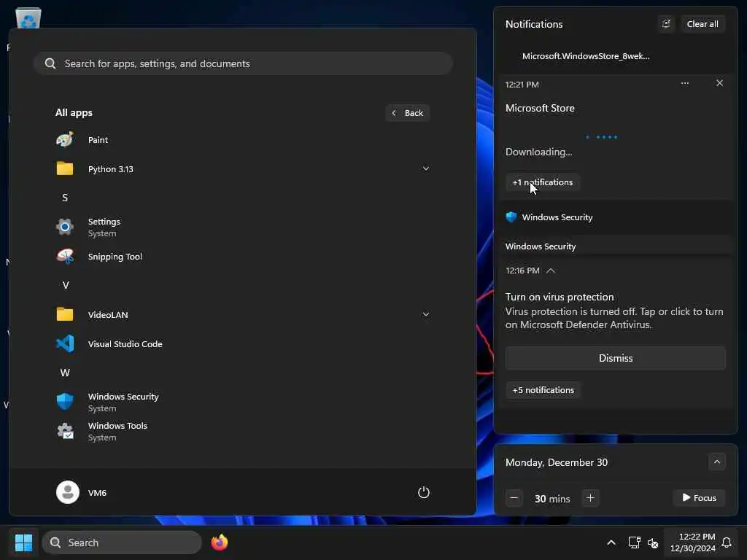Image resolution: width=747 pixels, height=560 pixels.
Task: Click the muted volume icon in tray
Action: pyautogui.click(x=653, y=542)
